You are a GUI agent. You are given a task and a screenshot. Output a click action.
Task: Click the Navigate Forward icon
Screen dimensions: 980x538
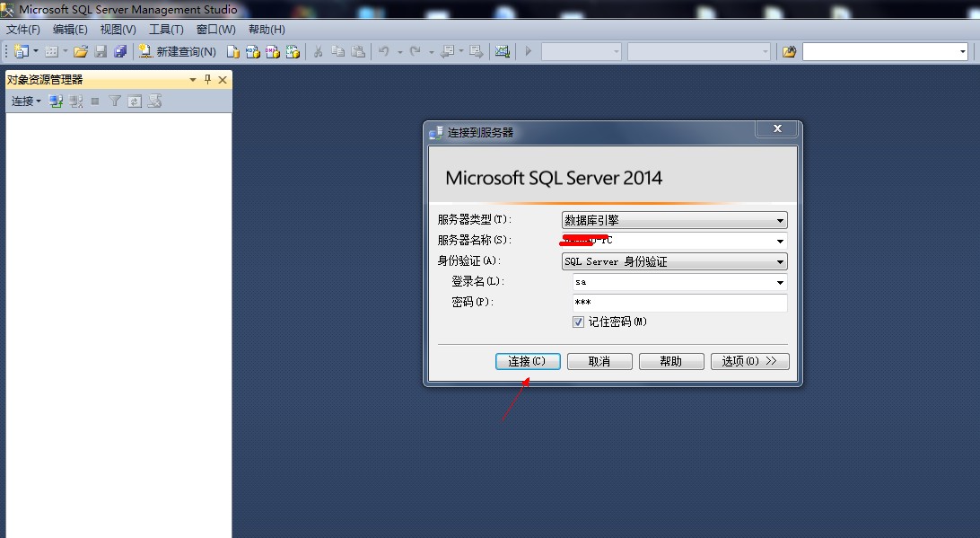point(477,51)
